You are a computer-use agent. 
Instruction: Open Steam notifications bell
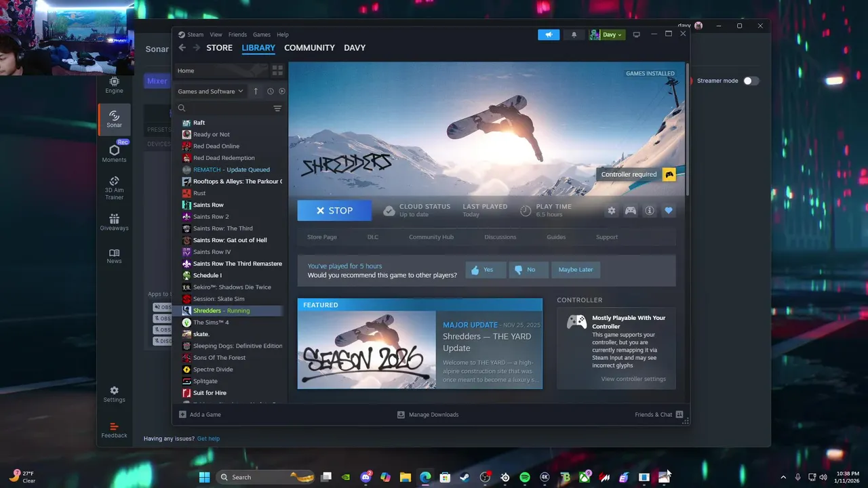tap(574, 35)
